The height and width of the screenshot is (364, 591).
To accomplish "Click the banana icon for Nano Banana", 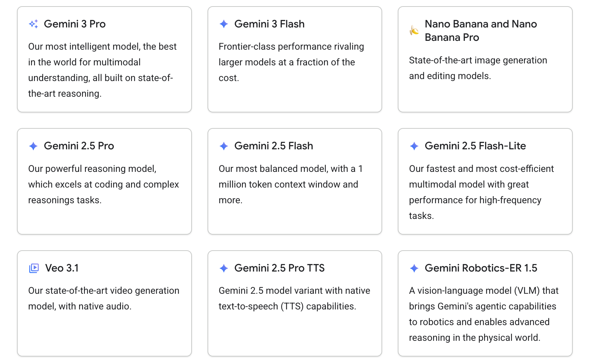I will coord(414,31).
